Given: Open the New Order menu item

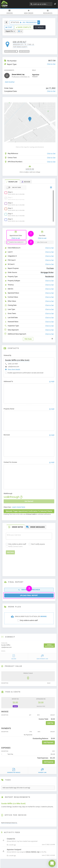Looking at the screenshot, I should (x=29, y=12).
